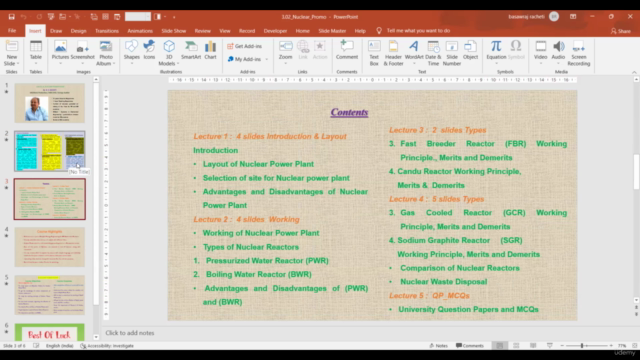This screenshot has width=640, height=360.
Task: Start Slide Show view from status bar
Action: coord(550,346)
